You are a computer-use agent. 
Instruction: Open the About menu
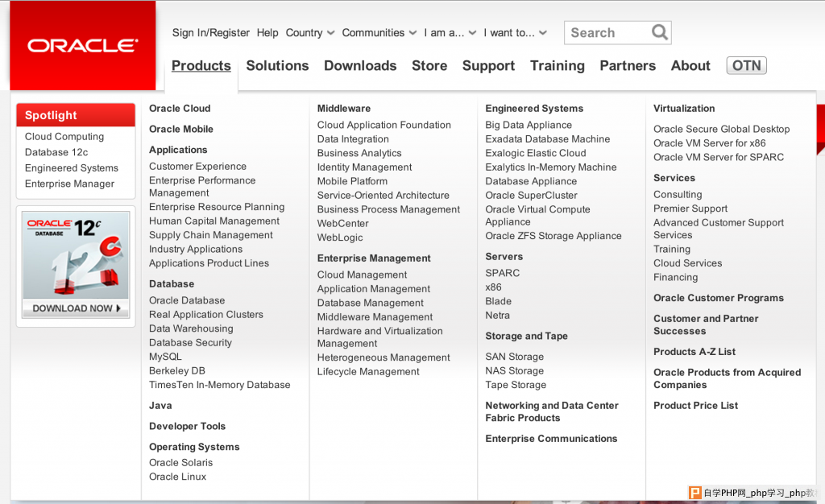tap(690, 66)
